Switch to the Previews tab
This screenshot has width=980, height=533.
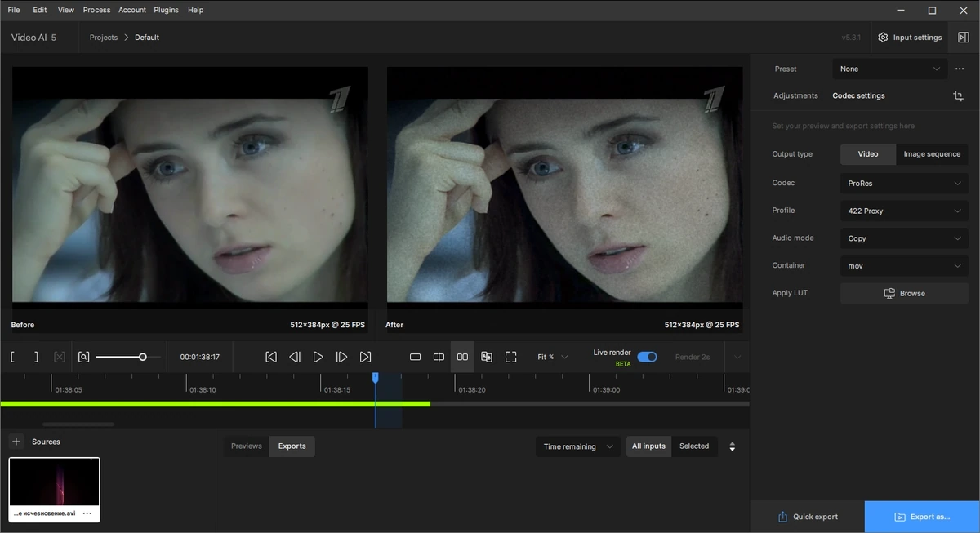pos(247,446)
